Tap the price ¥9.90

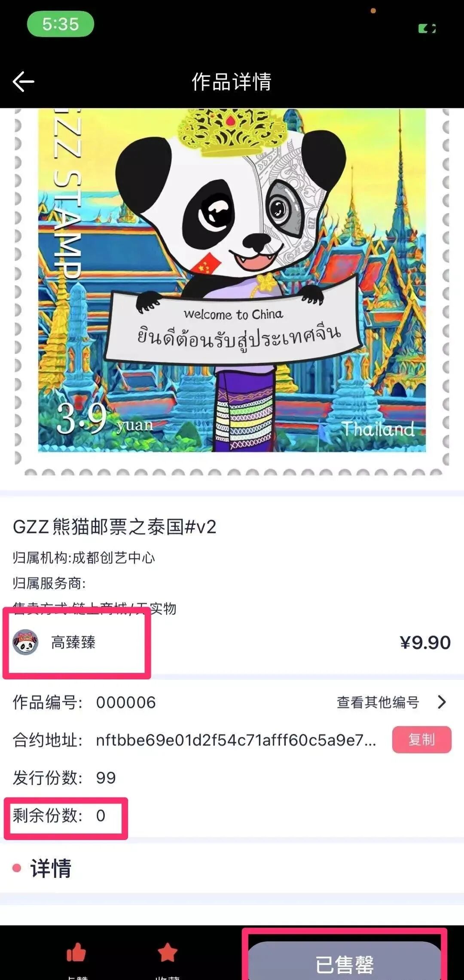tap(425, 642)
